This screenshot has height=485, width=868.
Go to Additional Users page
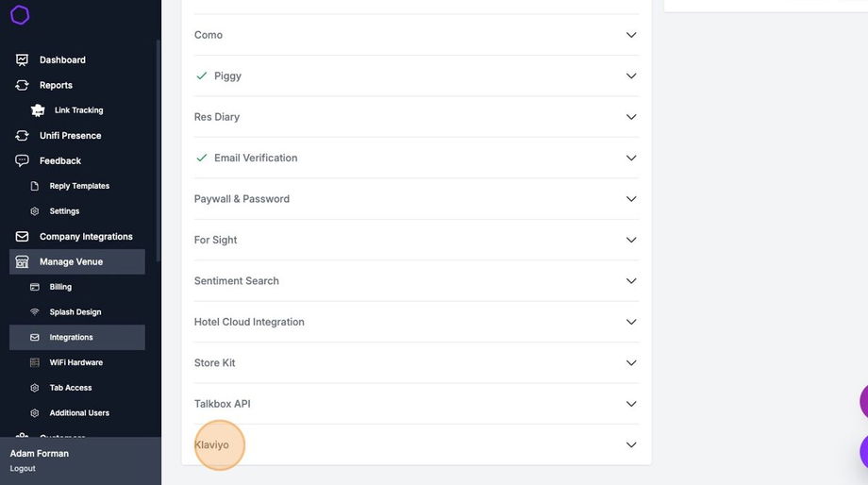coord(79,413)
